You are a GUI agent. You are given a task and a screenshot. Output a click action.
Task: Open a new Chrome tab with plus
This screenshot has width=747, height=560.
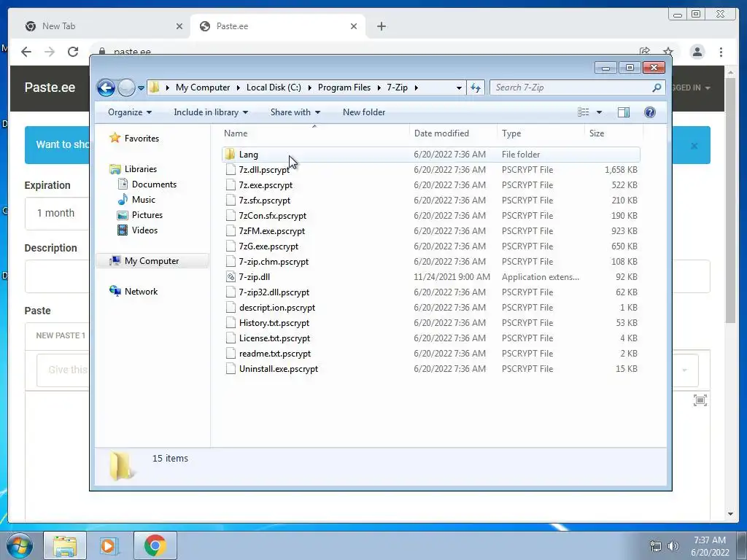[x=381, y=26]
